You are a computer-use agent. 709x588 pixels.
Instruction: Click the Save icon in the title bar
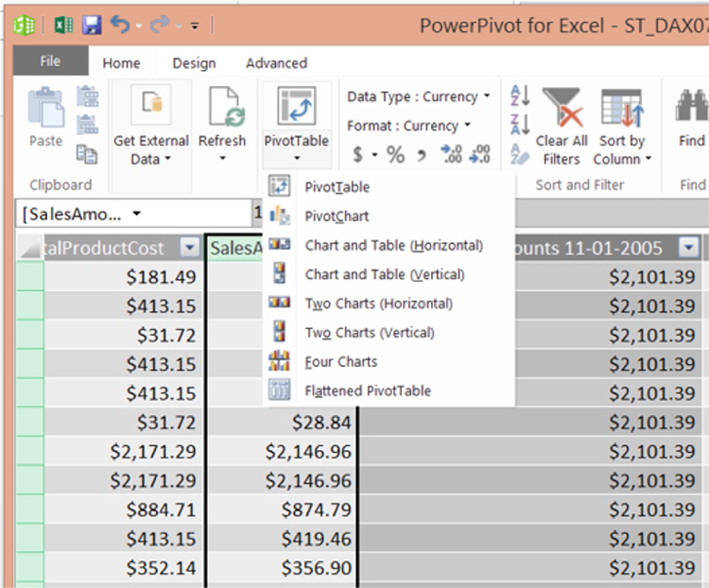click(92, 24)
